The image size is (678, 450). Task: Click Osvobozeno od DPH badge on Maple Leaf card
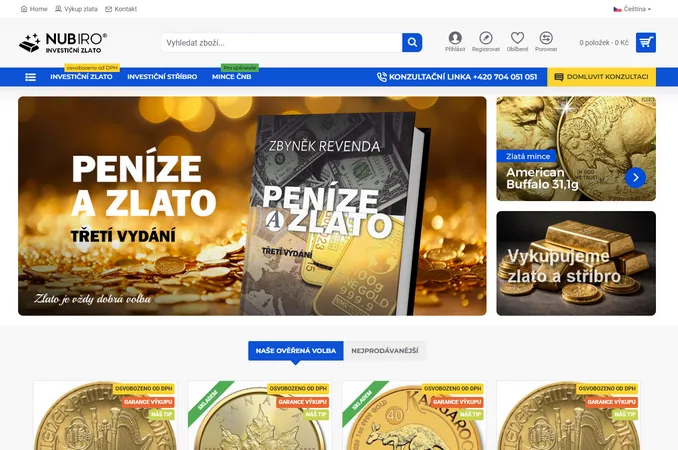click(298, 389)
